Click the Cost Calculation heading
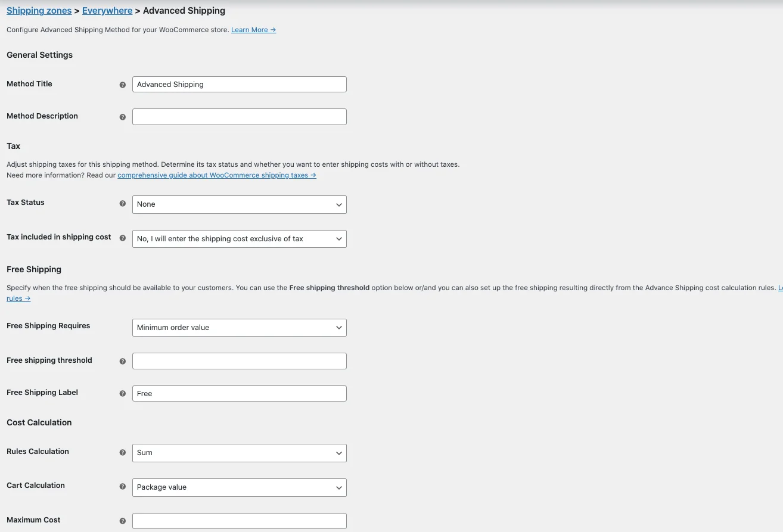Image resolution: width=783 pixels, height=532 pixels. click(39, 422)
